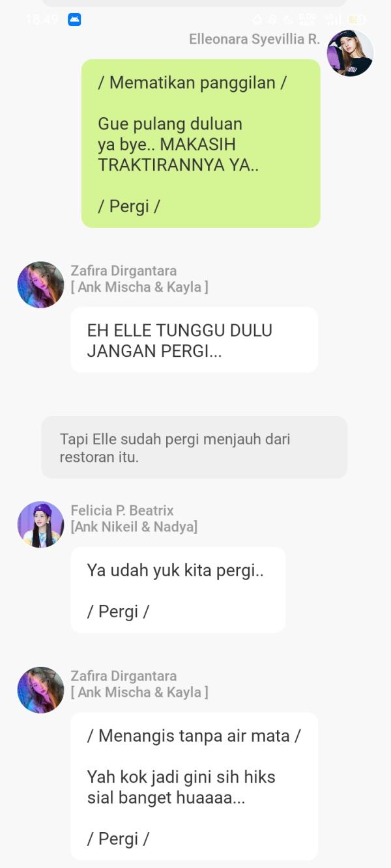The height and width of the screenshot is (868, 391).
Task: Tap the signal strength bars icon
Action: pos(334,20)
